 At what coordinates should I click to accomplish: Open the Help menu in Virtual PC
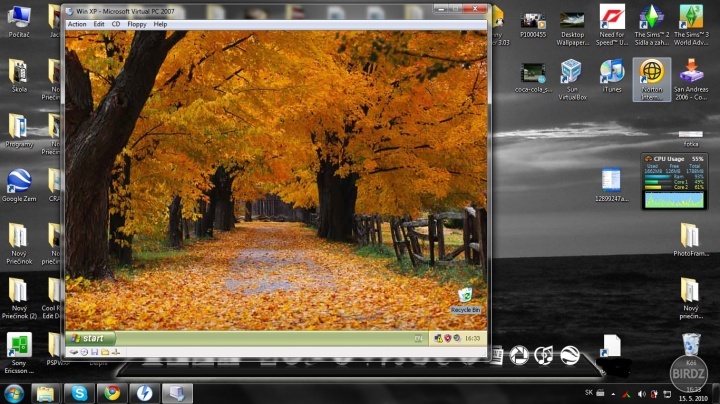[160, 24]
